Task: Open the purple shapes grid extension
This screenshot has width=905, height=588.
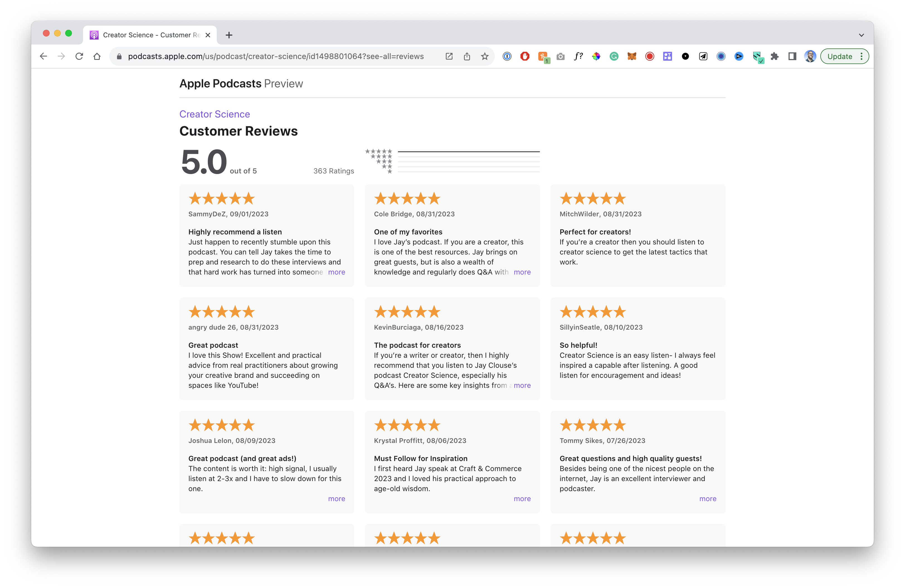Action: pyautogui.click(x=668, y=56)
